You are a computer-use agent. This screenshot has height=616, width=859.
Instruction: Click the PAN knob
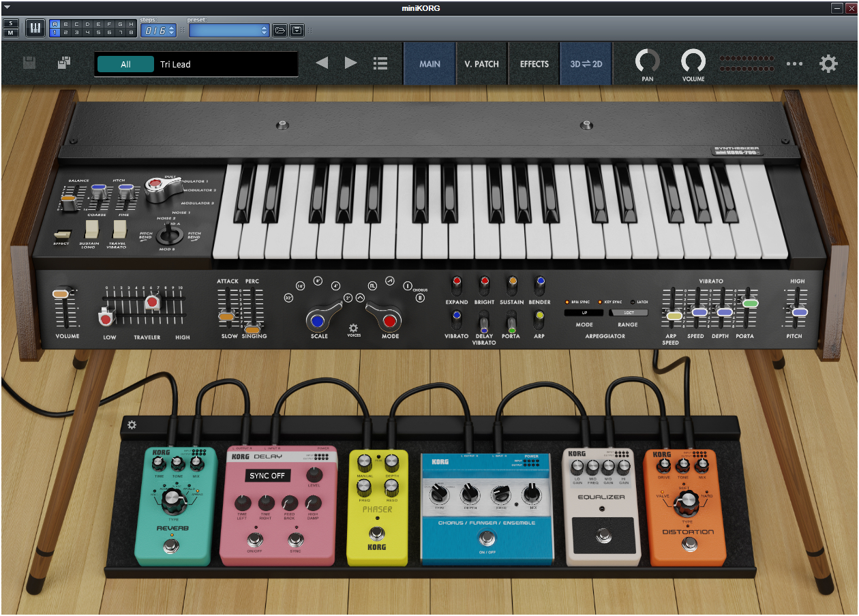pos(647,61)
